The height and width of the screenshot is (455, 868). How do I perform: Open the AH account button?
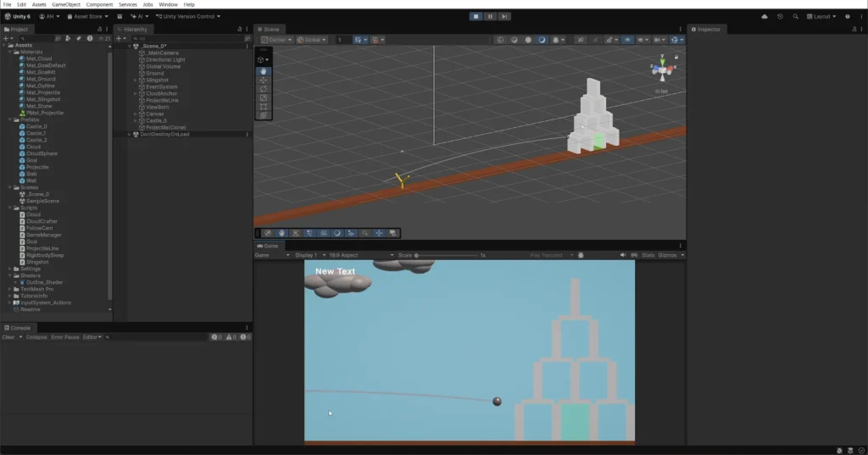point(49,17)
